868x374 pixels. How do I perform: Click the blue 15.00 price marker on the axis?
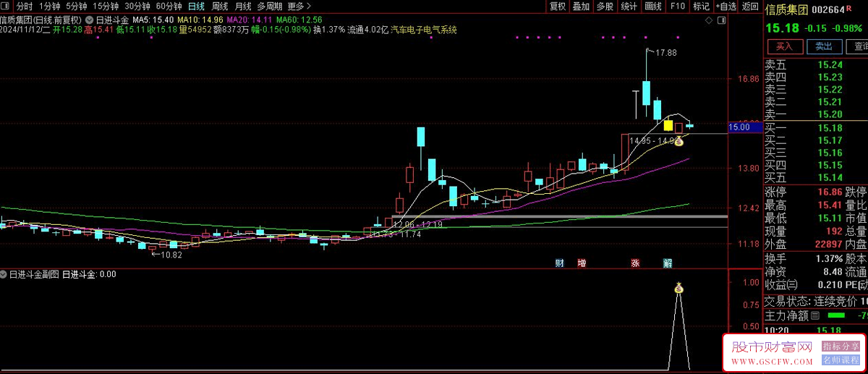pos(745,127)
